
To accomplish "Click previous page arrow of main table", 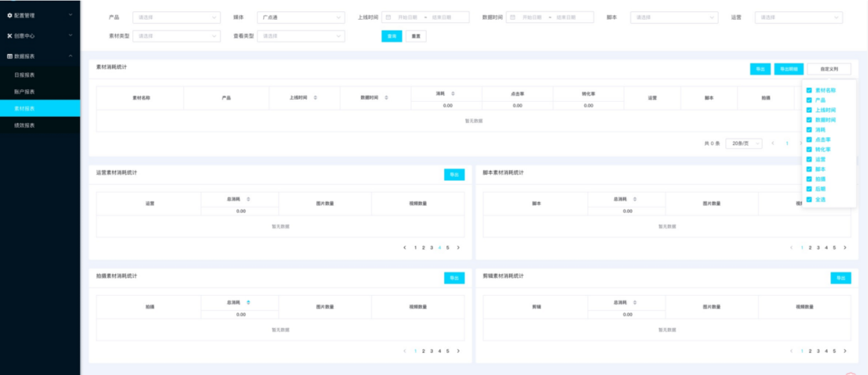I will point(773,143).
